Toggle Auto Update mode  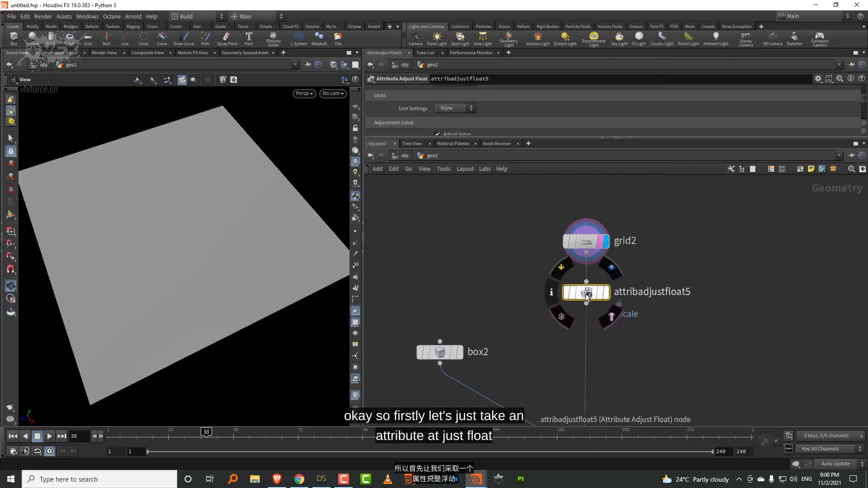click(x=835, y=464)
